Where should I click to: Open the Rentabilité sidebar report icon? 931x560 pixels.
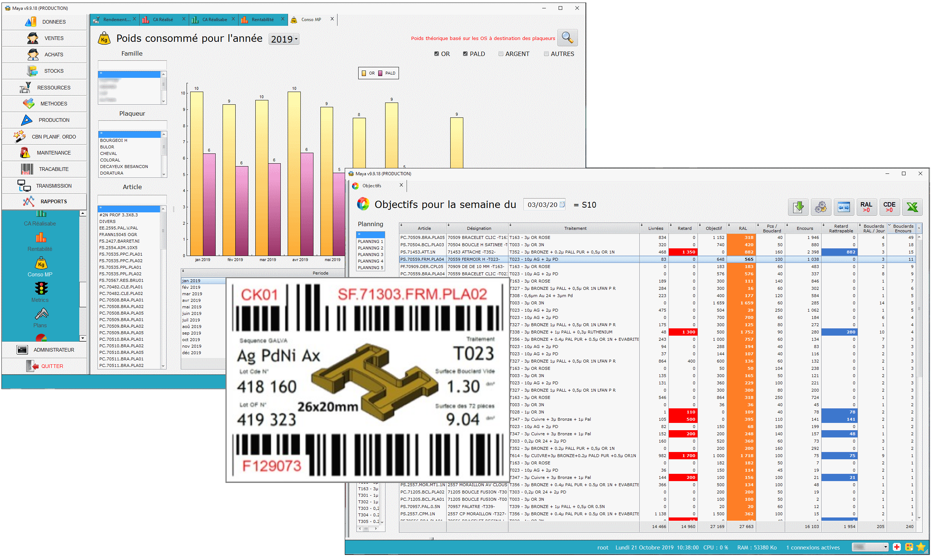coord(40,238)
